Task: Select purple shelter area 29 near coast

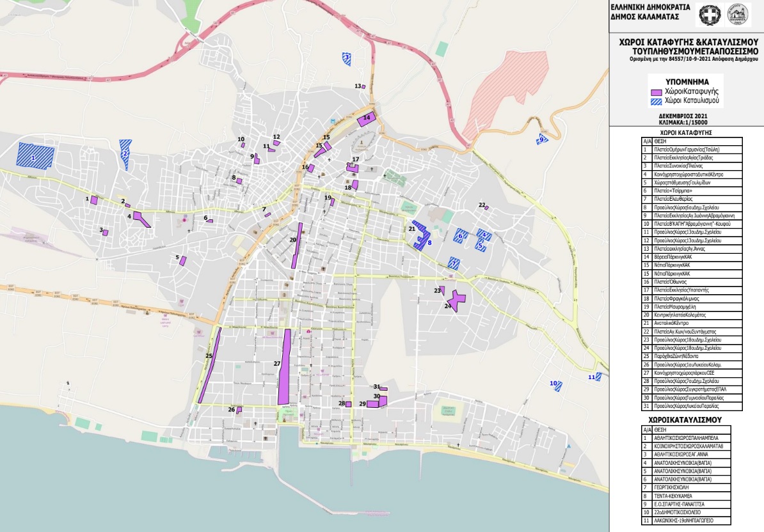Action: pyautogui.click(x=372, y=403)
